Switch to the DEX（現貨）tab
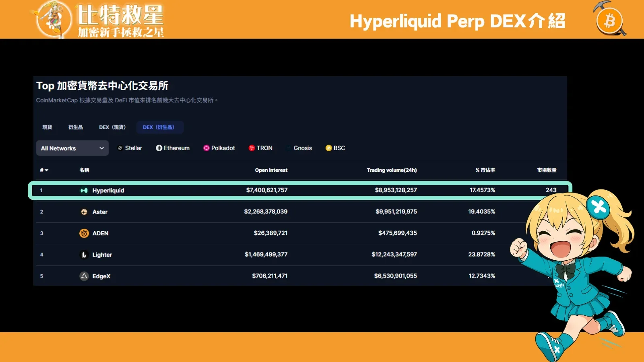The height and width of the screenshot is (362, 644). click(113, 127)
